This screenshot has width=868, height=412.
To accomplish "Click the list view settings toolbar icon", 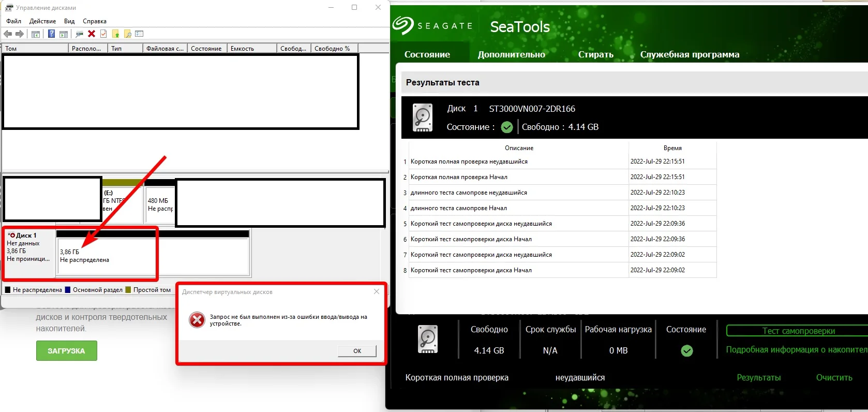I will pyautogui.click(x=139, y=34).
